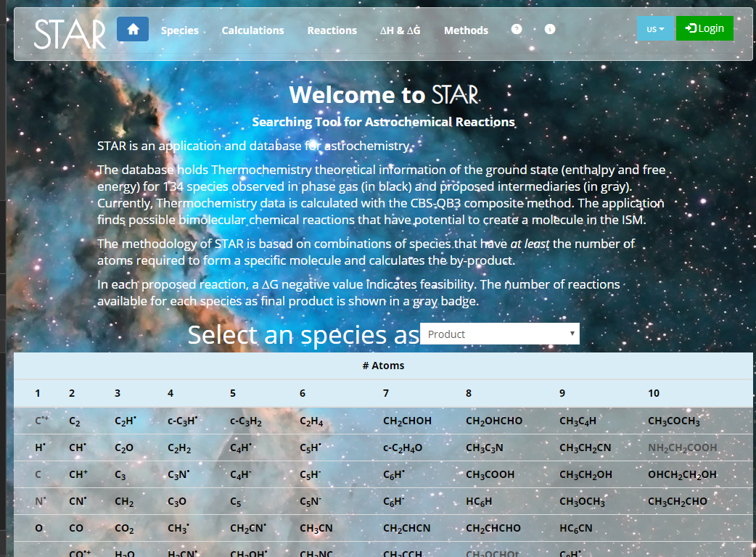The image size is (756, 557).
Task: Click the home icon button
Action: coord(133,29)
